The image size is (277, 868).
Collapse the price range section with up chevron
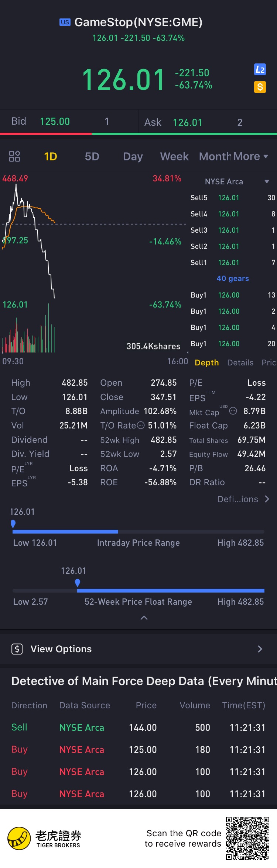click(144, 618)
